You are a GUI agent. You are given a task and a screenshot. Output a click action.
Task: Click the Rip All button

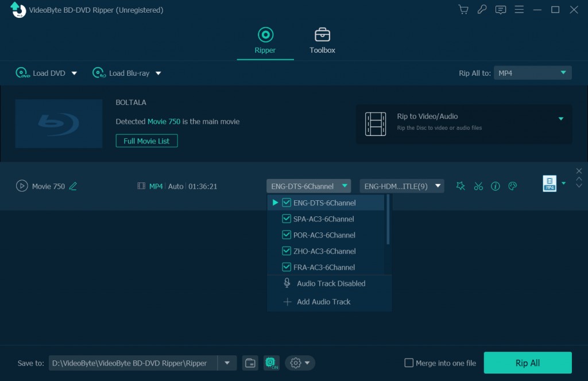coord(527,363)
